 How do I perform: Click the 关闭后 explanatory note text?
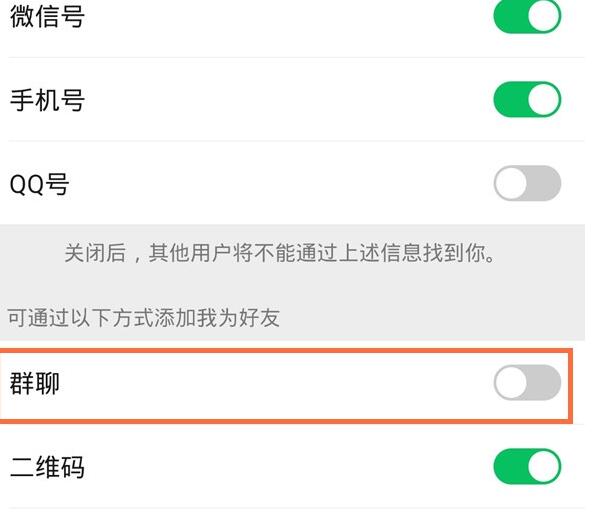(280, 253)
